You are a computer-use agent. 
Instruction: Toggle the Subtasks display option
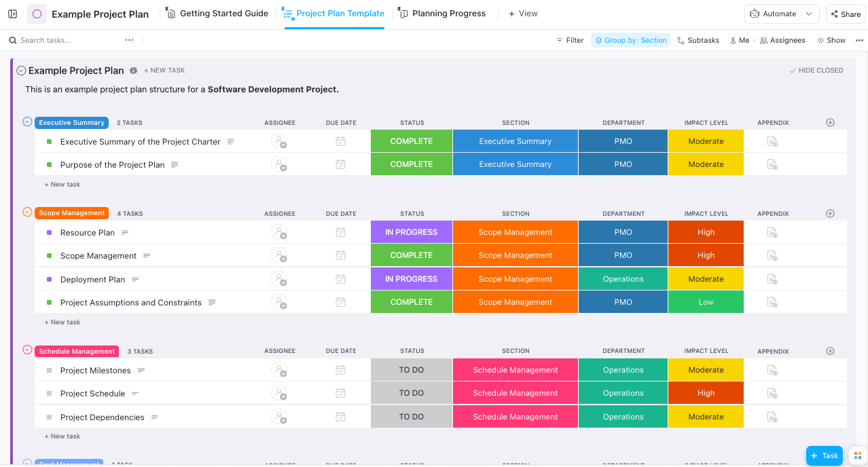[x=698, y=40]
